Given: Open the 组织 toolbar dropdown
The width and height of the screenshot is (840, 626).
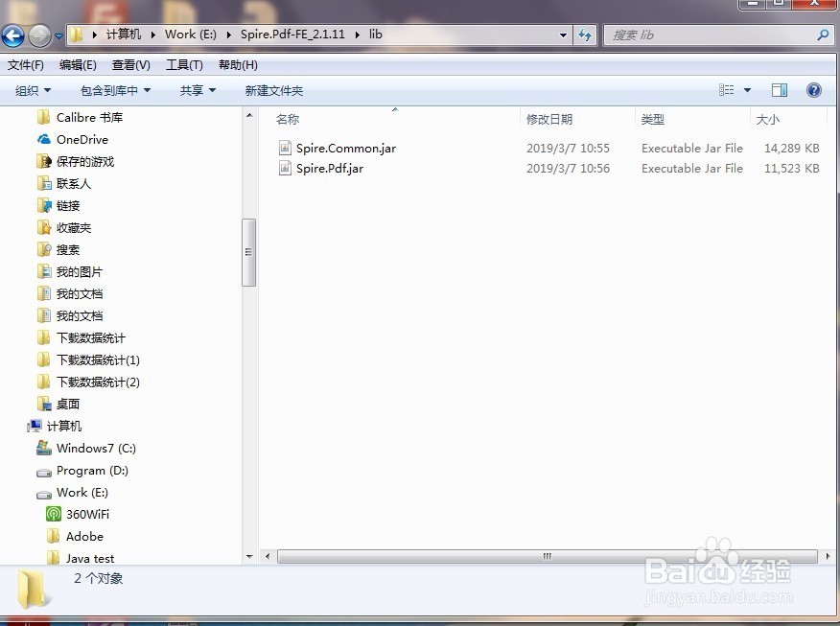Looking at the screenshot, I should pyautogui.click(x=33, y=90).
